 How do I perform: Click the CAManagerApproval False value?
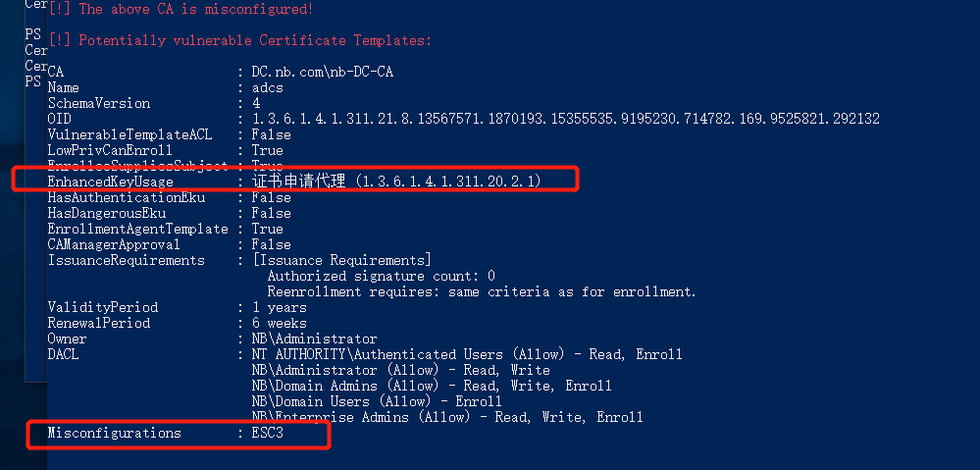[272, 244]
